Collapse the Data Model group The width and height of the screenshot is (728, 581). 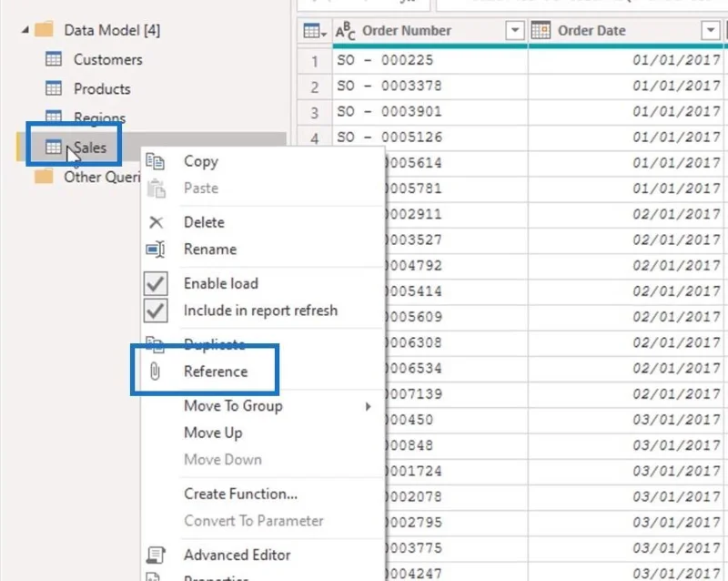[x=25, y=30]
